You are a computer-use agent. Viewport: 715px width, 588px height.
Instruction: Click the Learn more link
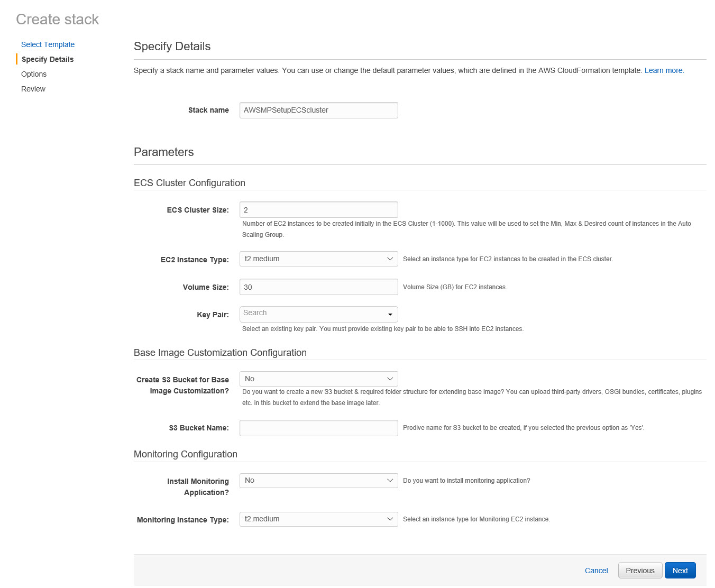pyautogui.click(x=663, y=70)
